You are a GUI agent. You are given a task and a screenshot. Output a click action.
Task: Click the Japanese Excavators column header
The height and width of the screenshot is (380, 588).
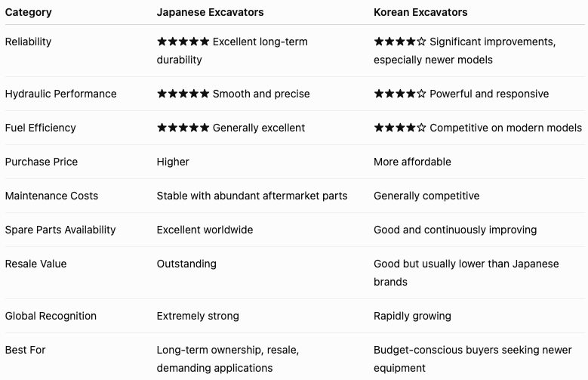210,12
